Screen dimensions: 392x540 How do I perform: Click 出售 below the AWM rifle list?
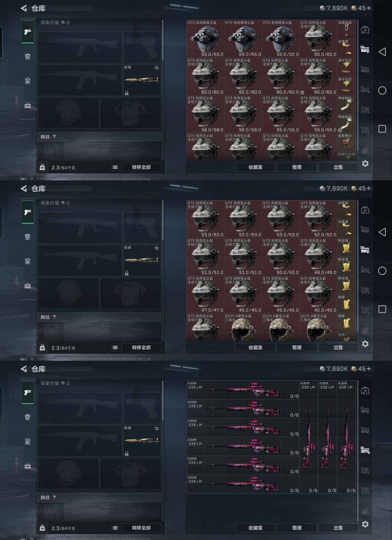338,528
